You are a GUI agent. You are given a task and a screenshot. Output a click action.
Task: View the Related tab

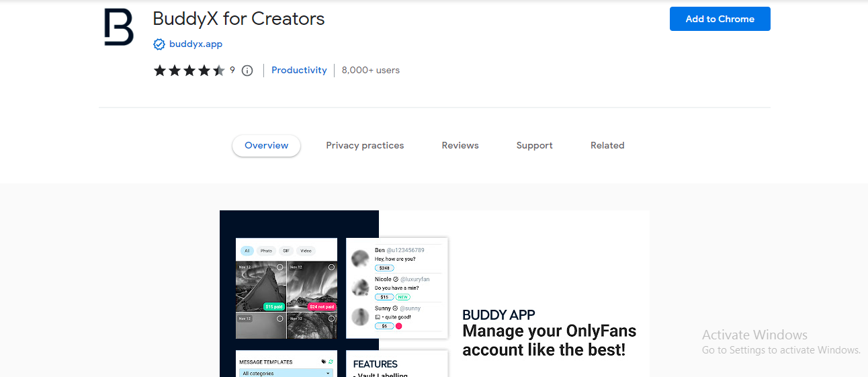[607, 145]
